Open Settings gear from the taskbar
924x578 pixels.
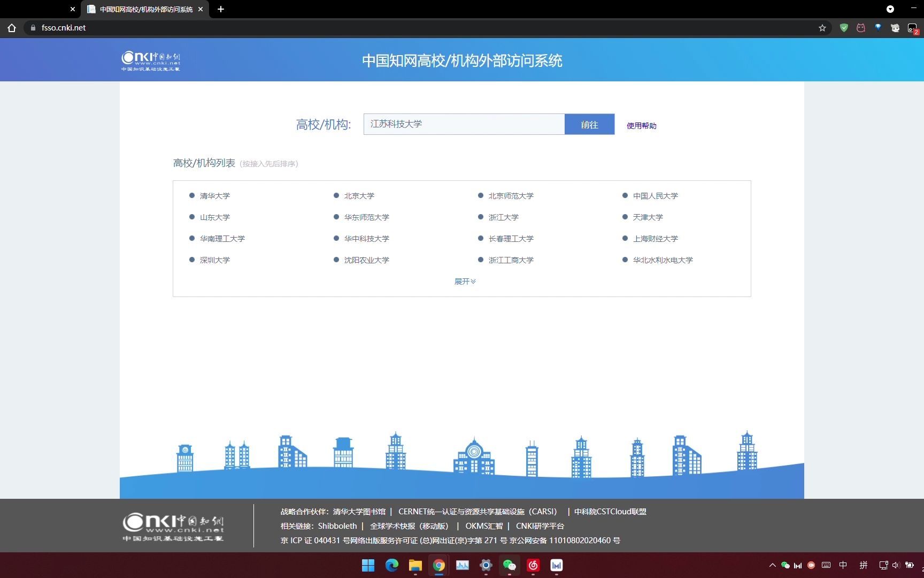486,565
